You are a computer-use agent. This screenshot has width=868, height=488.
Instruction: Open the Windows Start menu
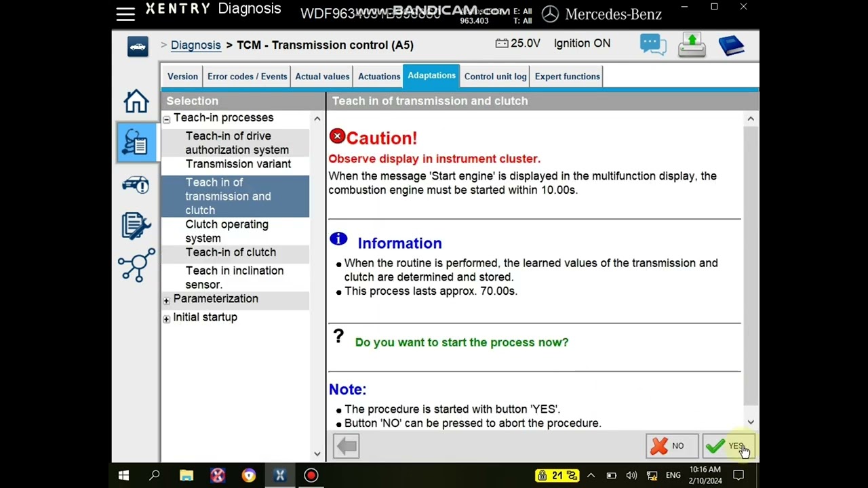pos(124,475)
